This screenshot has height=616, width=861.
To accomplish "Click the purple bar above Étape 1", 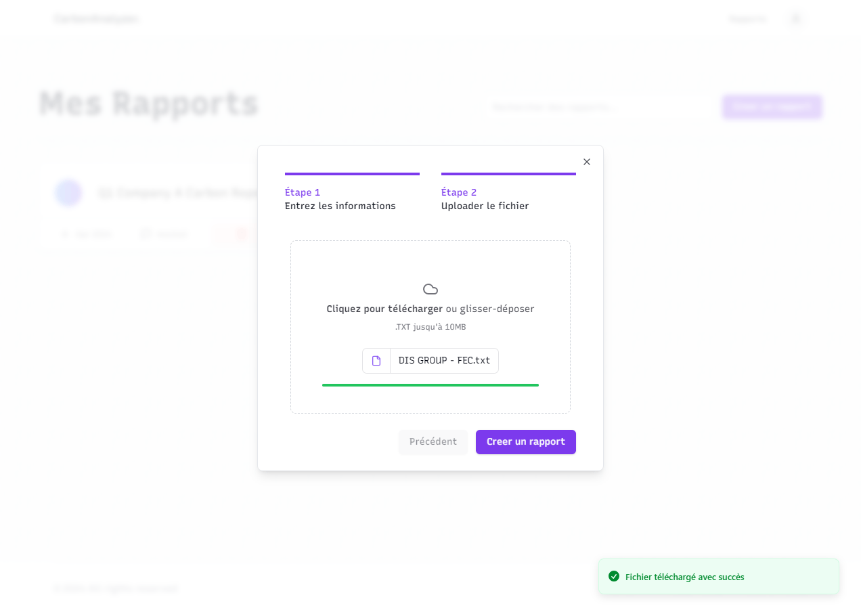I will click(x=352, y=174).
